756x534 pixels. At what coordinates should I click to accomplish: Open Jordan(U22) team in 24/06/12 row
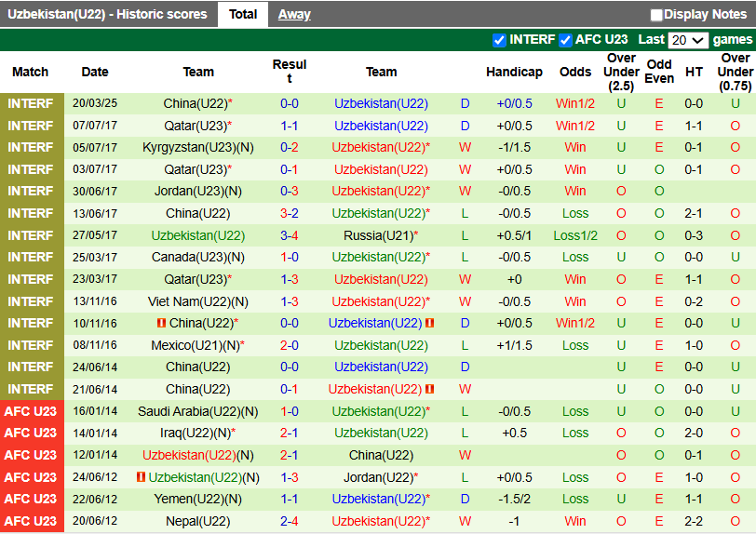pos(379,477)
